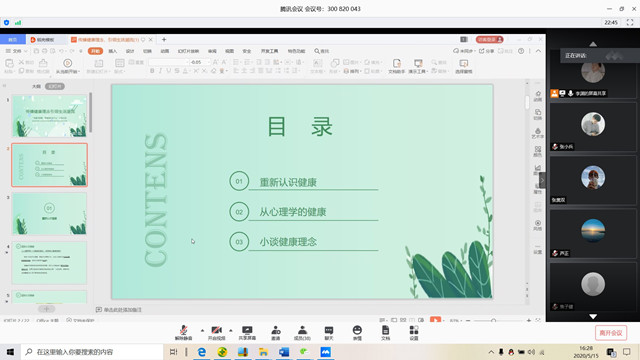Open the invite (邀请) button

[276, 332]
